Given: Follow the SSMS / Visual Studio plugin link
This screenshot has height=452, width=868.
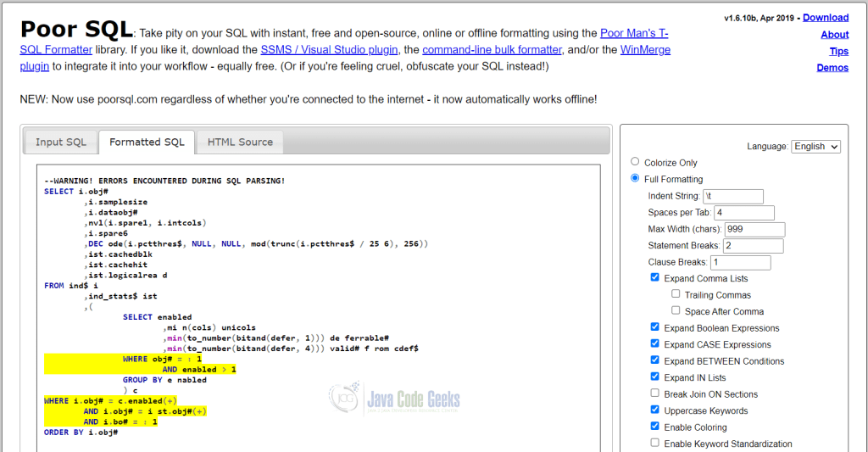Looking at the screenshot, I should click(330, 50).
